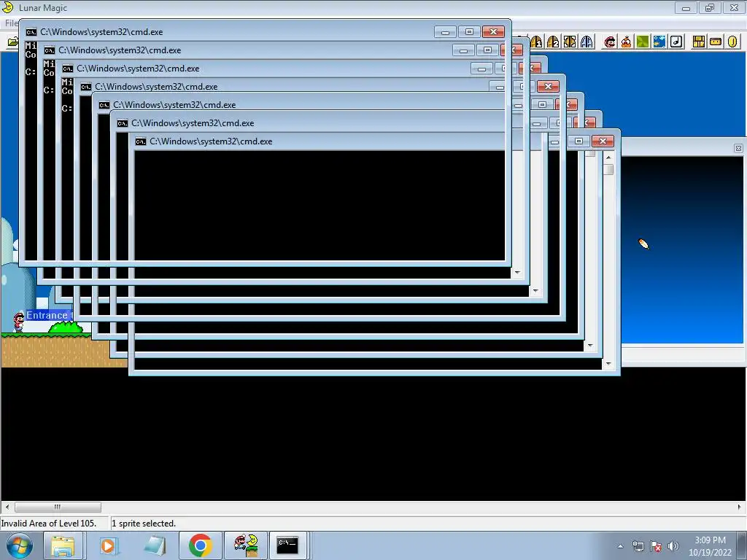Image resolution: width=747 pixels, height=560 pixels.
Task: Click the scroll down arrow of the rearmost cmd window
Action: click(608, 364)
